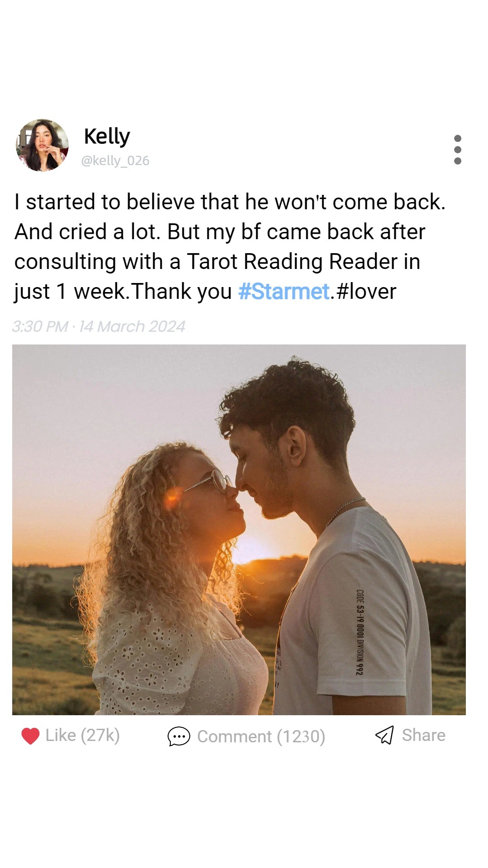The width and height of the screenshot is (488, 868).
Task: Tap the red heart like icon
Action: click(x=30, y=736)
